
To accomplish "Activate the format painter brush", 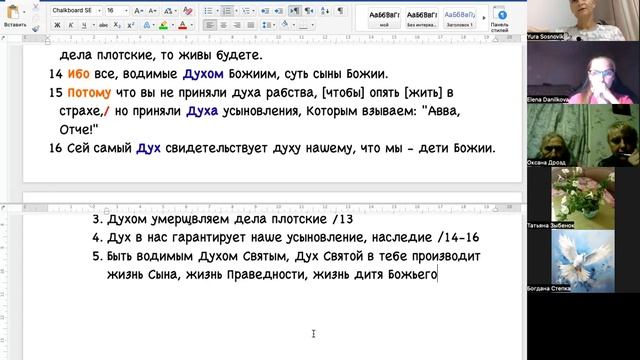I will tap(36, 28).
